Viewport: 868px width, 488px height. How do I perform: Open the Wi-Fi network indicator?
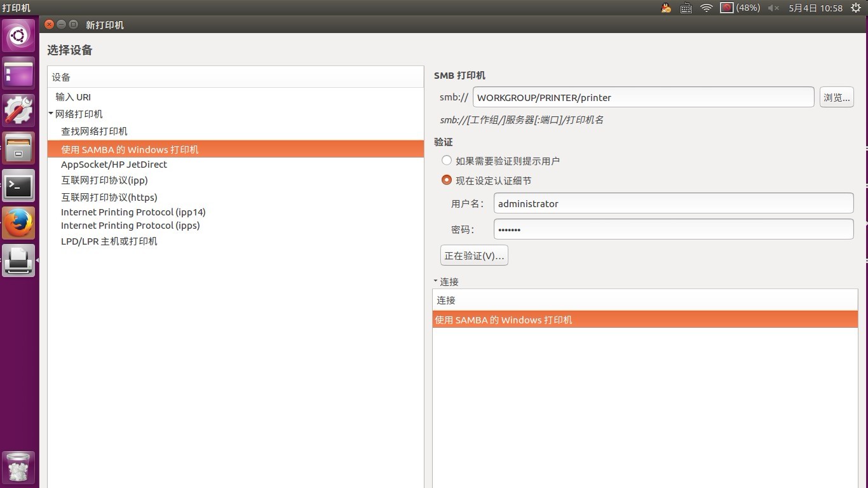[706, 8]
